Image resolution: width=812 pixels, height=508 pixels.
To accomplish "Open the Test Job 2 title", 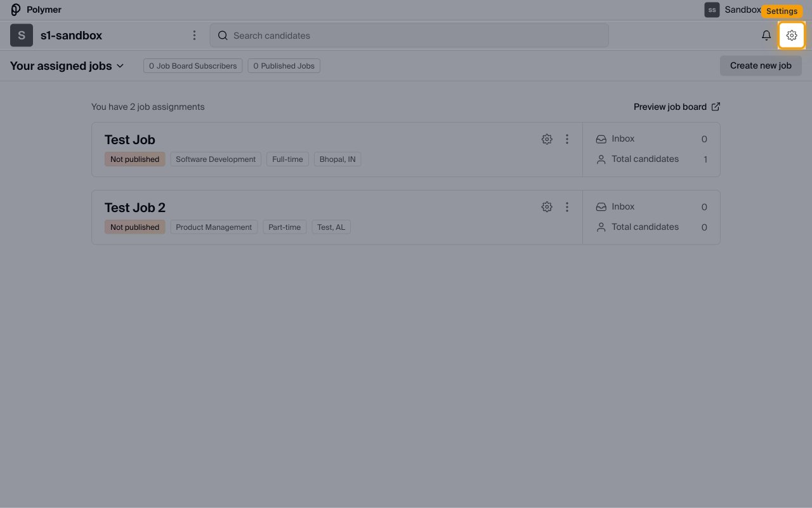I will [x=135, y=208].
